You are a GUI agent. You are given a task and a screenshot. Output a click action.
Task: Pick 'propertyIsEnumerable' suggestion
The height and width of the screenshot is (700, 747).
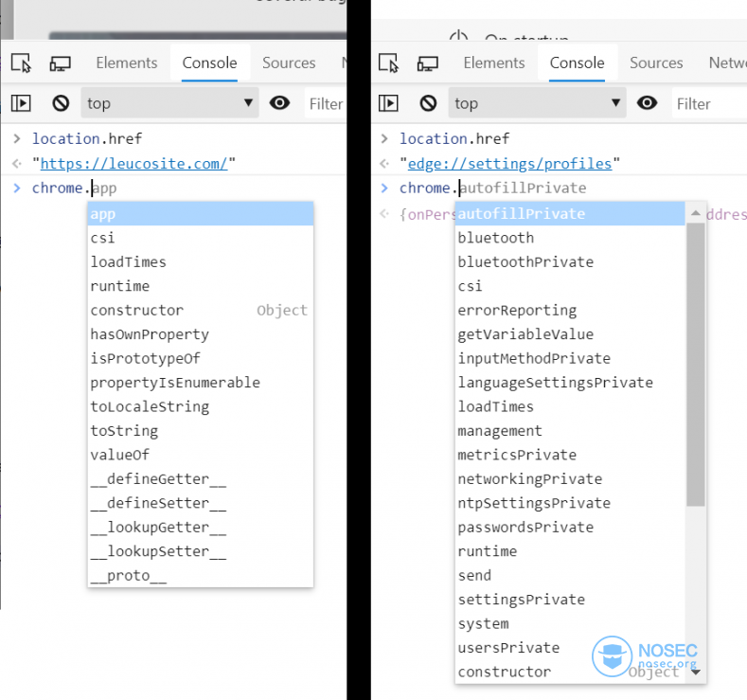201,382
